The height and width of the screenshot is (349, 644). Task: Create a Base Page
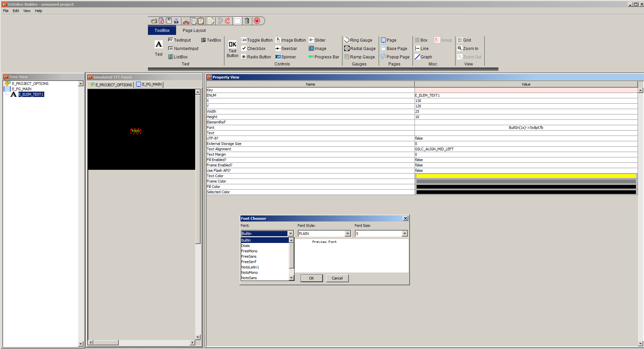(394, 48)
